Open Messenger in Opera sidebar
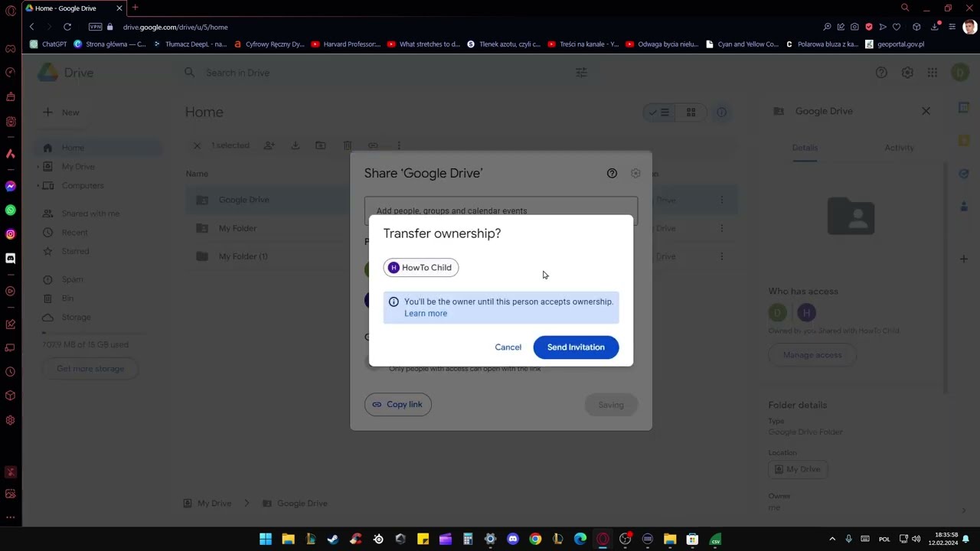This screenshot has height=551, width=980. 11,186
